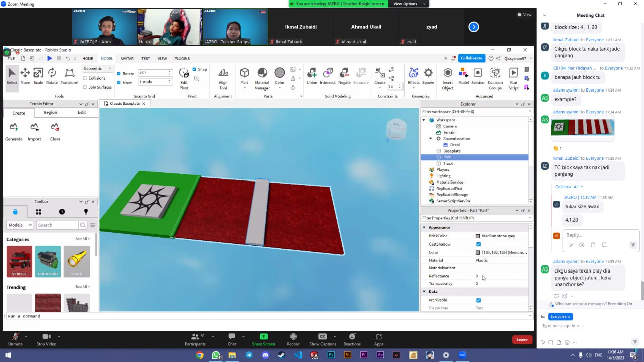Open the MODEL ribbon tab
This screenshot has width=644, height=362.
(x=107, y=58)
